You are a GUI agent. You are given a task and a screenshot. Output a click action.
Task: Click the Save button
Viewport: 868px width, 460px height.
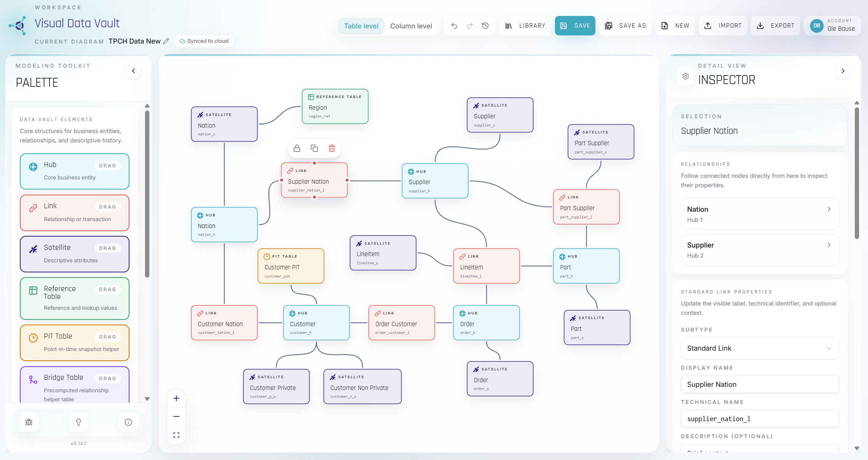tap(575, 26)
